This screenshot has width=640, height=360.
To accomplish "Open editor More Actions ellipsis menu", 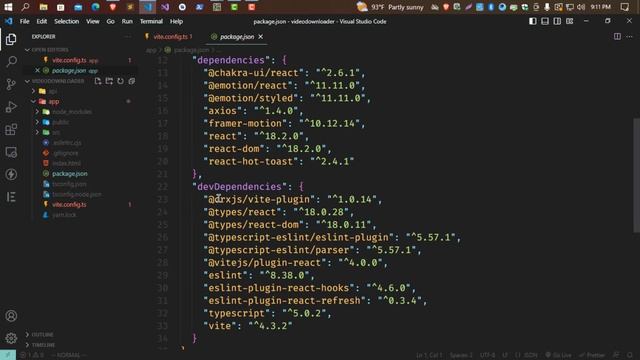I will (x=629, y=37).
